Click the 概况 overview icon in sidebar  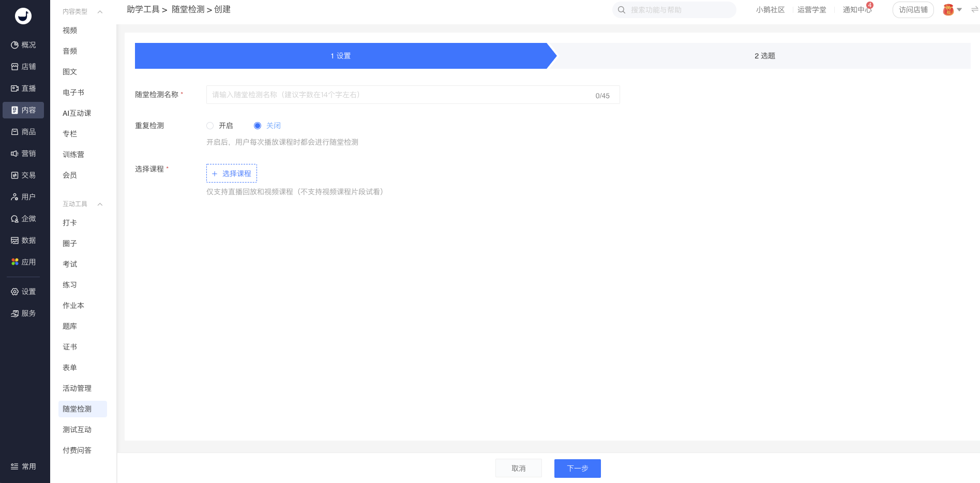[x=14, y=45]
